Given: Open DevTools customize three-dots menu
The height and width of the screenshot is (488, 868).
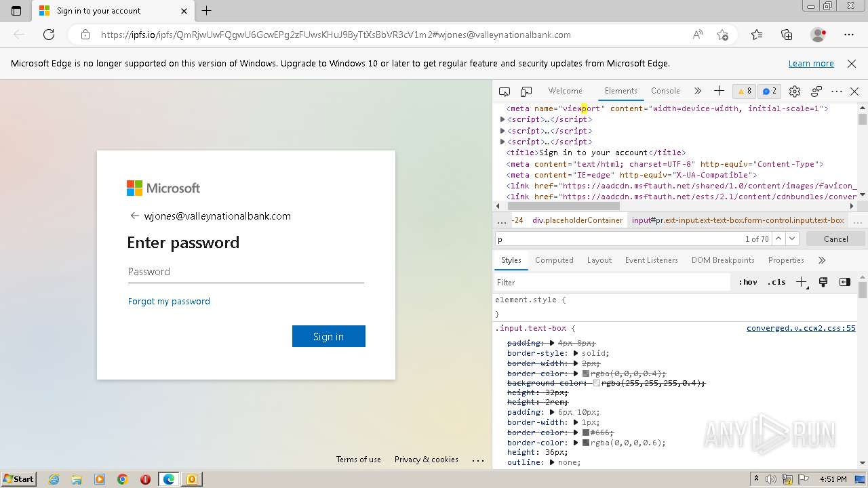Looking at the screenshot, I should 837,91.
